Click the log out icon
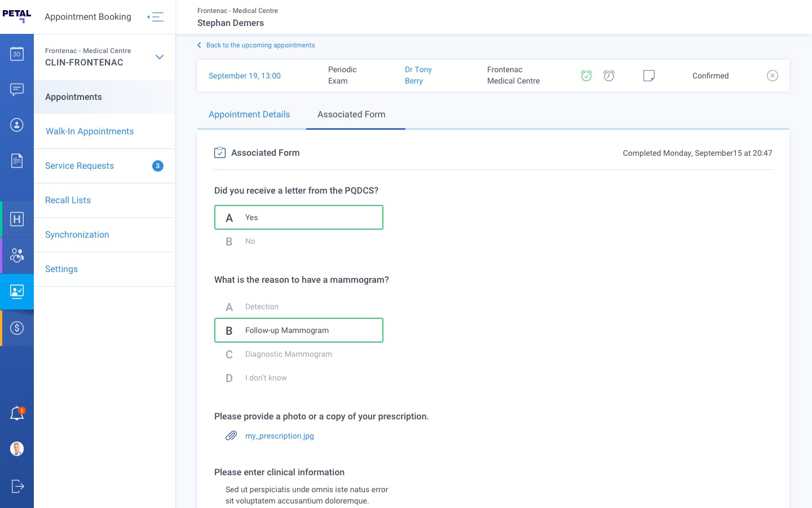 17,486
